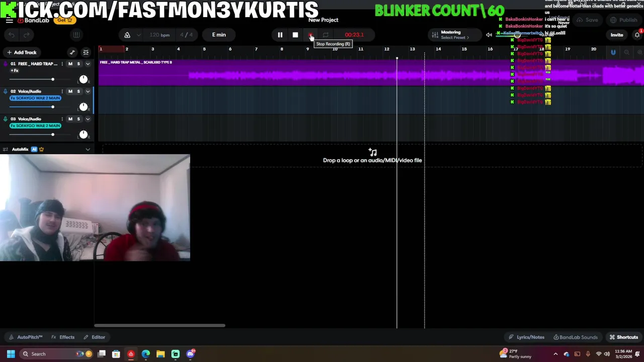Click the master volume speaker icon
The height and width of the screenshot is (362, 644).
(489, 35)
